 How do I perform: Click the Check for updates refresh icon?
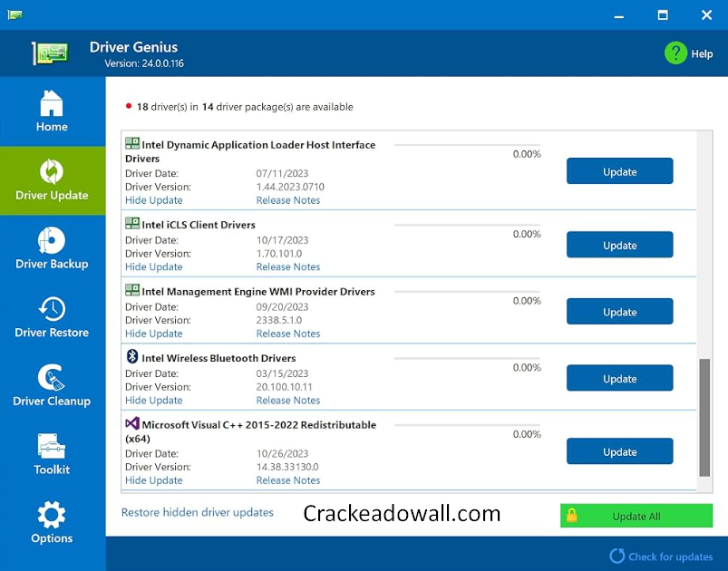(617, 556)
